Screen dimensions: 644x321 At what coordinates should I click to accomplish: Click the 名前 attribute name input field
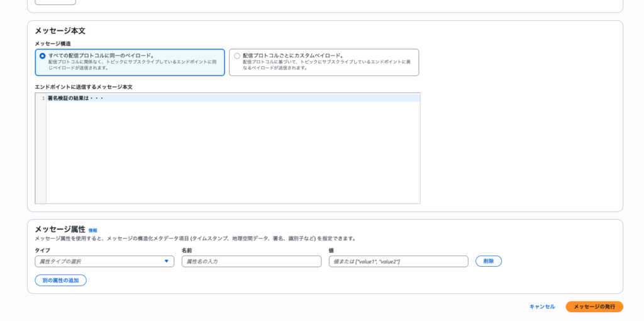(x=251, y=261)
